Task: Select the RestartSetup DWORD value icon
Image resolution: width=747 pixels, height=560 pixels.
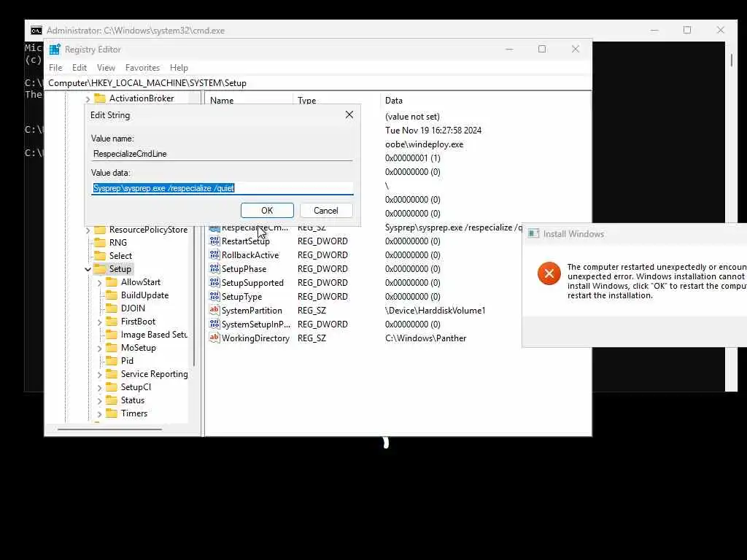Action: pyautogui.click(x=214, y=241)
